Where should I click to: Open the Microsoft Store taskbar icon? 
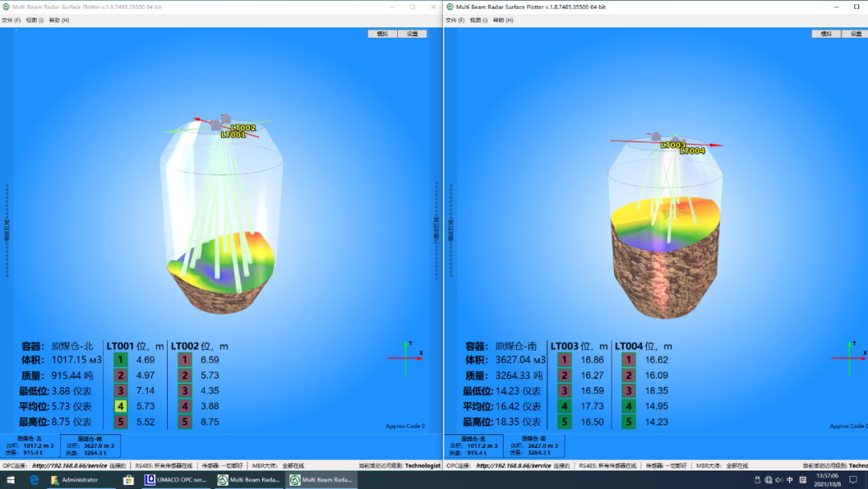pos(129,480)
